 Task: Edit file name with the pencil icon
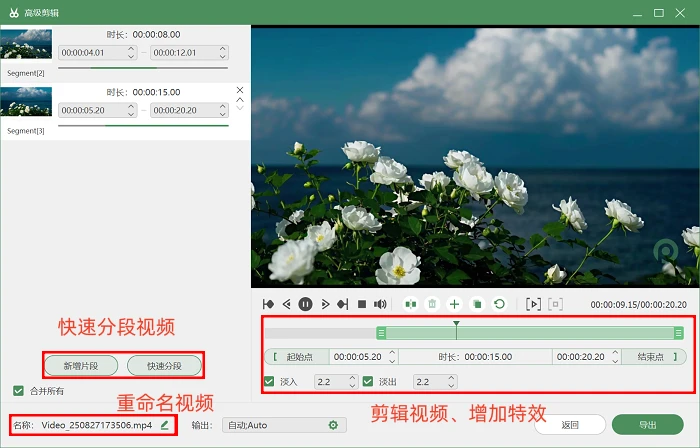click(x=165, y=425)
